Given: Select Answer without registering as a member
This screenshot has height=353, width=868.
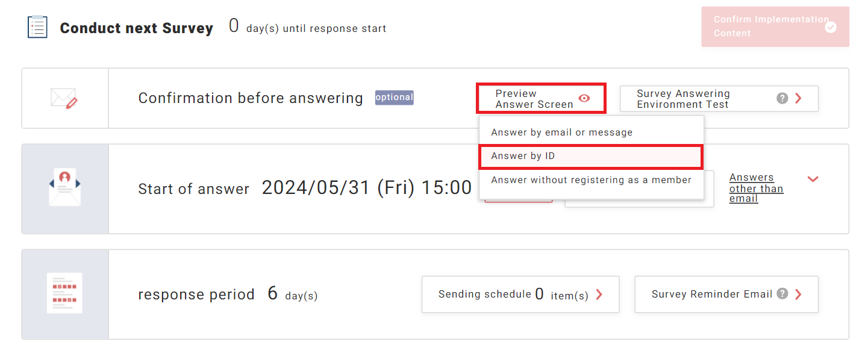Looking at the screenshot, I should tap(591, 180).
